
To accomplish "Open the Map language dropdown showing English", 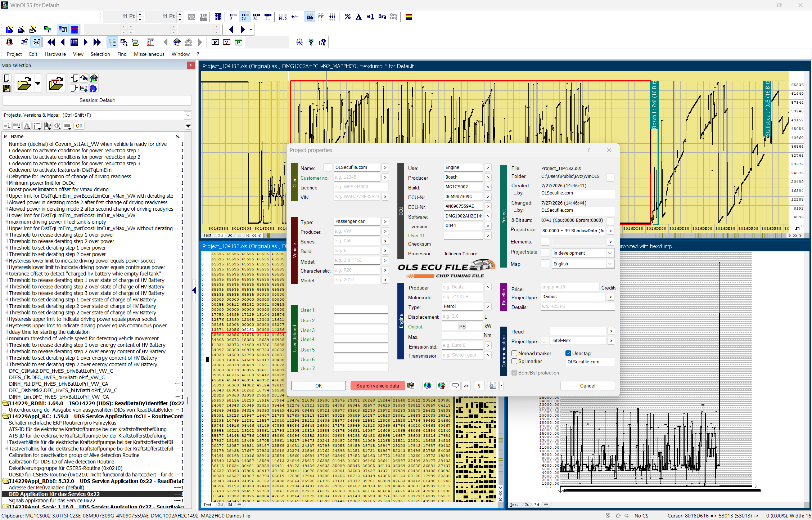I will pyautogui.click(x=610, y=264).
